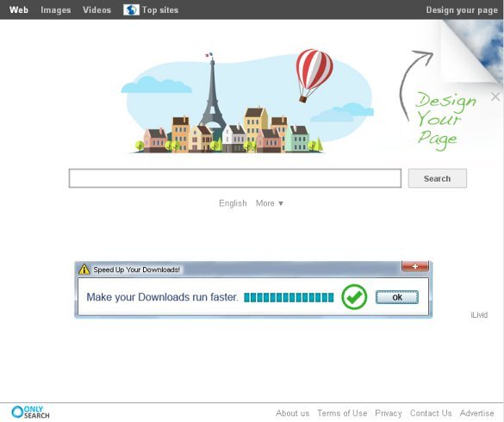Click the red plus button on the ad
The image size is (504, 422).
[415, 266]
